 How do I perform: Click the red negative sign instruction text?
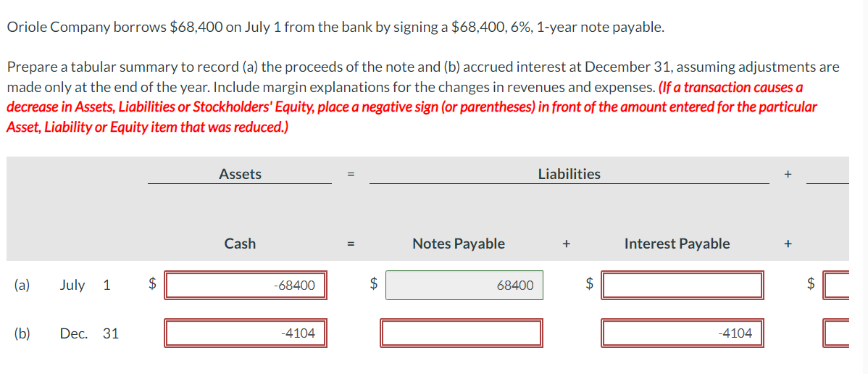tap(411, 107)
